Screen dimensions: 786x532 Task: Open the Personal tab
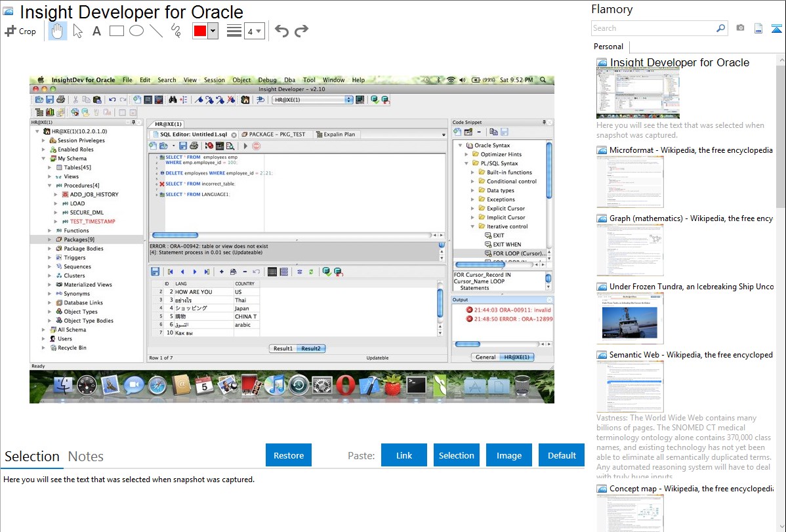pyautogui.click(x=608, y=47)
